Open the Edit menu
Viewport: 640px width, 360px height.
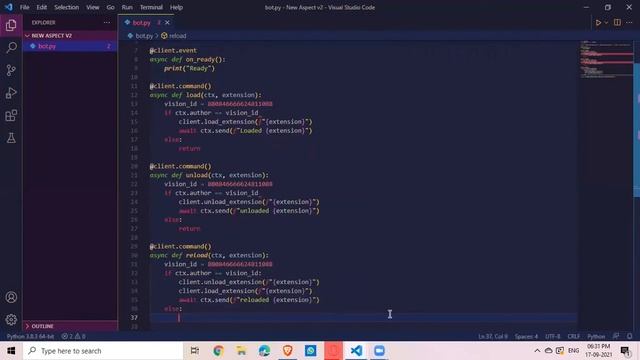[42, 7]
